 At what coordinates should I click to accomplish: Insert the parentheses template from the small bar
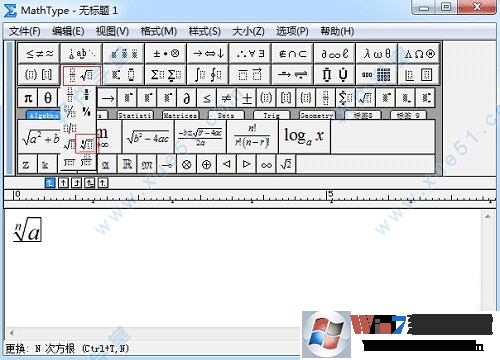(x=266, y=98)
